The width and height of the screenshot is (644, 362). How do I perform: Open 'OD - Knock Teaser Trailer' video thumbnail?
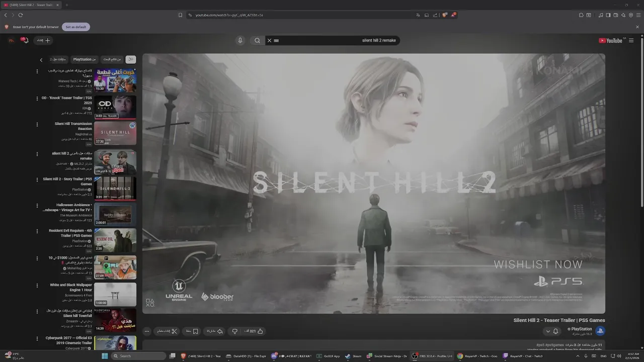[x=115, y=107]
